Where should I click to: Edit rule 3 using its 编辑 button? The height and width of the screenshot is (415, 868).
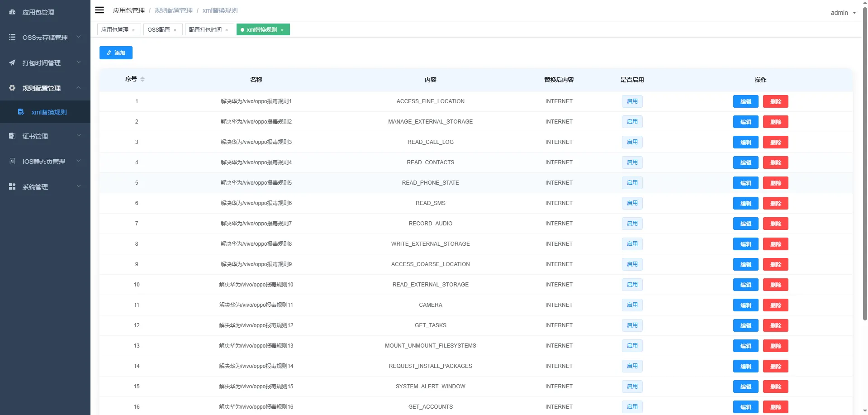(745, 142)
